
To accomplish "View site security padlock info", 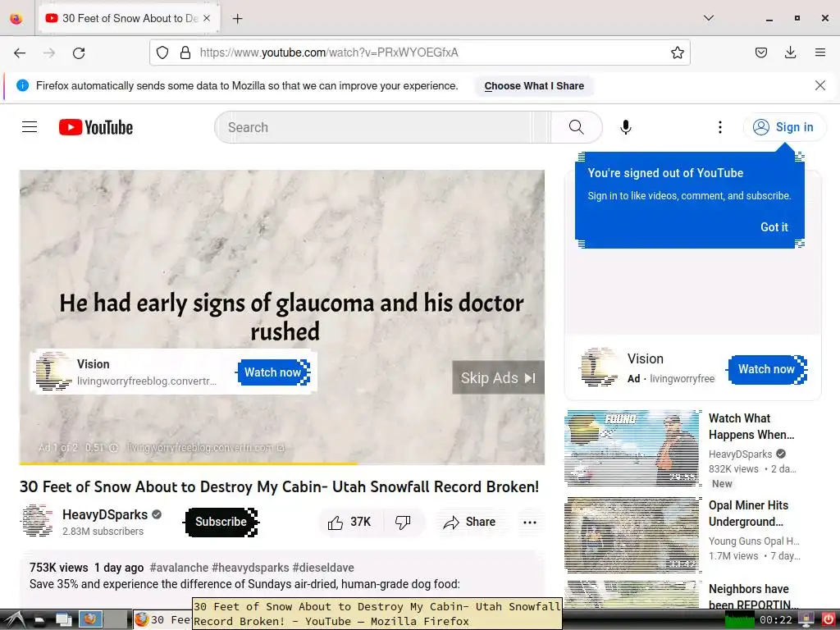I will [185, 52].
